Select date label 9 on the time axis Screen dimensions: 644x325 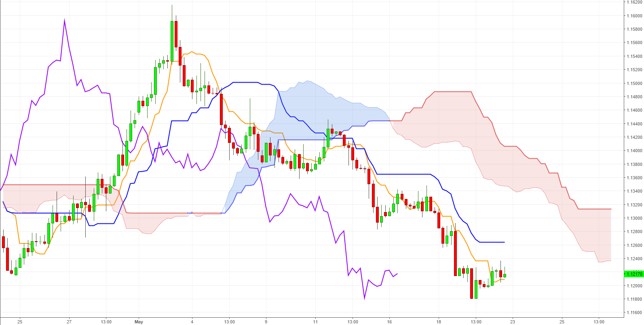266,322
